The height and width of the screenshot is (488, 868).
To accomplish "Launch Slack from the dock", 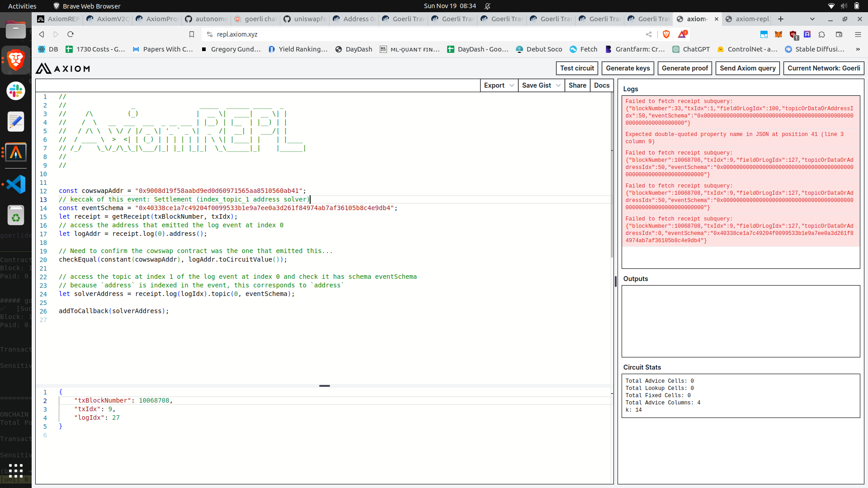I will pos(16,91).
